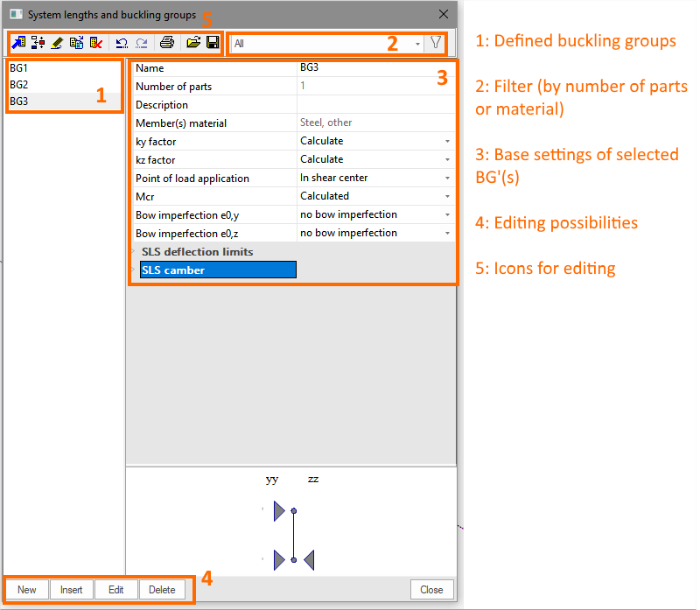Select BG2 in the buckling groups list
Screen dimensions: 700x610
tap(19, 84)
